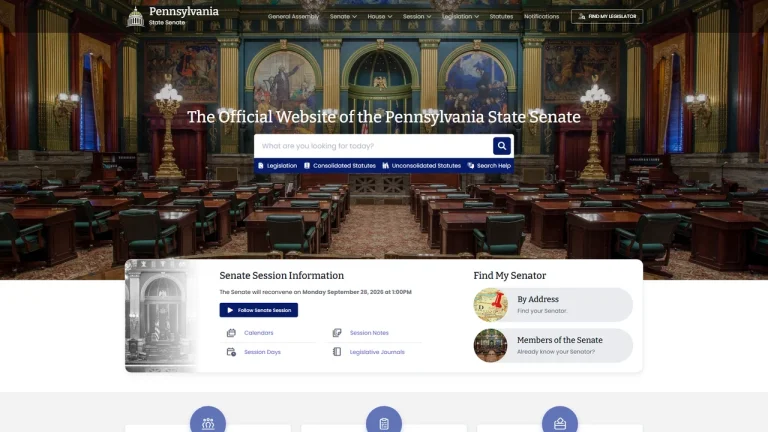
Task: Click the Unconsolidated Statutes icon
Action: (385, 166)
